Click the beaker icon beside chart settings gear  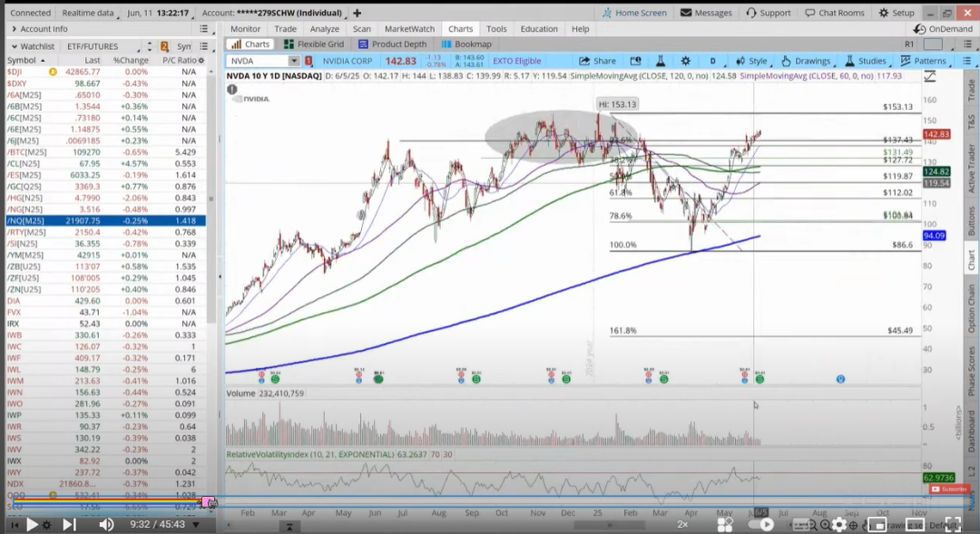click(660, 61)
